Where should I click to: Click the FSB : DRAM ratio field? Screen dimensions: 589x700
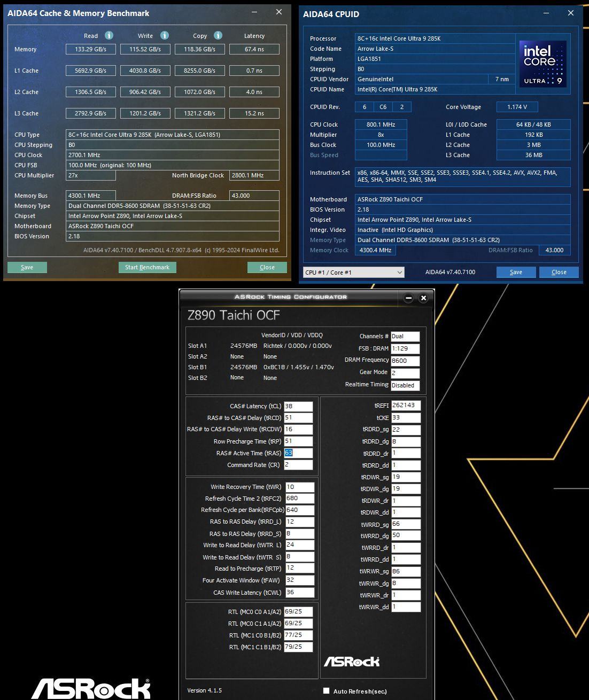point(405,348)
